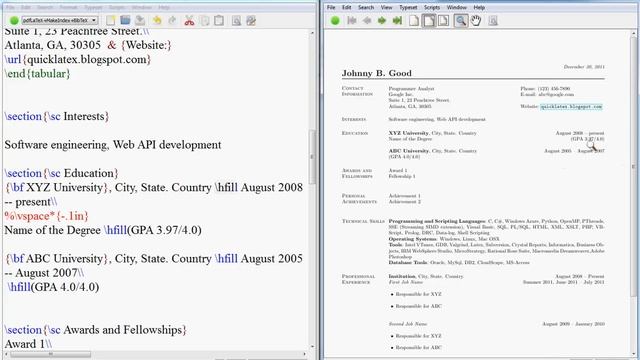
Task: Click the \section{\sc Education} line
Action: pyautogui.click(x=62, y=173)
